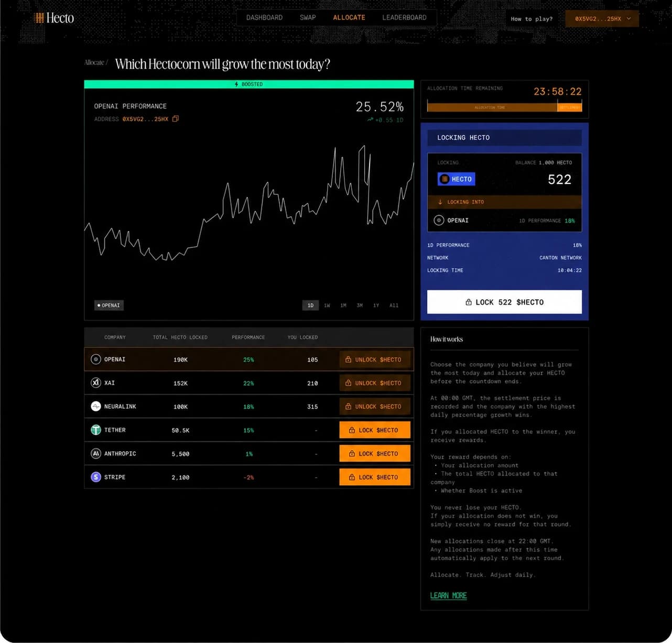Click the 10:04:22 locking time value
Image resolution: width=672 pixels, height=643 pixels.
click(x=570, y=270)
